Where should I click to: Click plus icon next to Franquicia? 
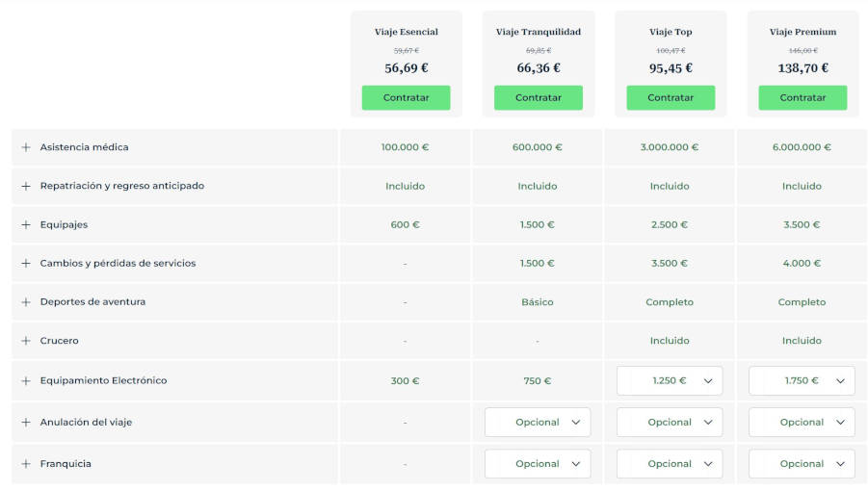(26, 463)
